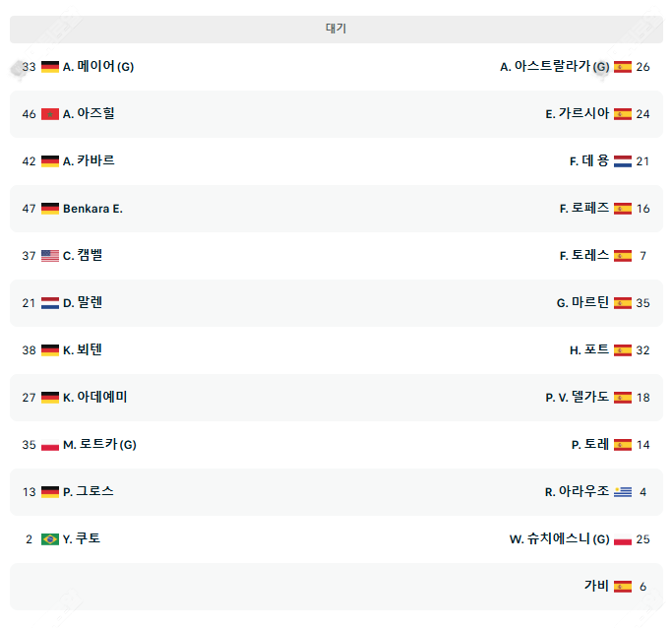Open player P. V. 델가도's profile
Viewport: 672px width, 628px height.
tap(578, 398)
